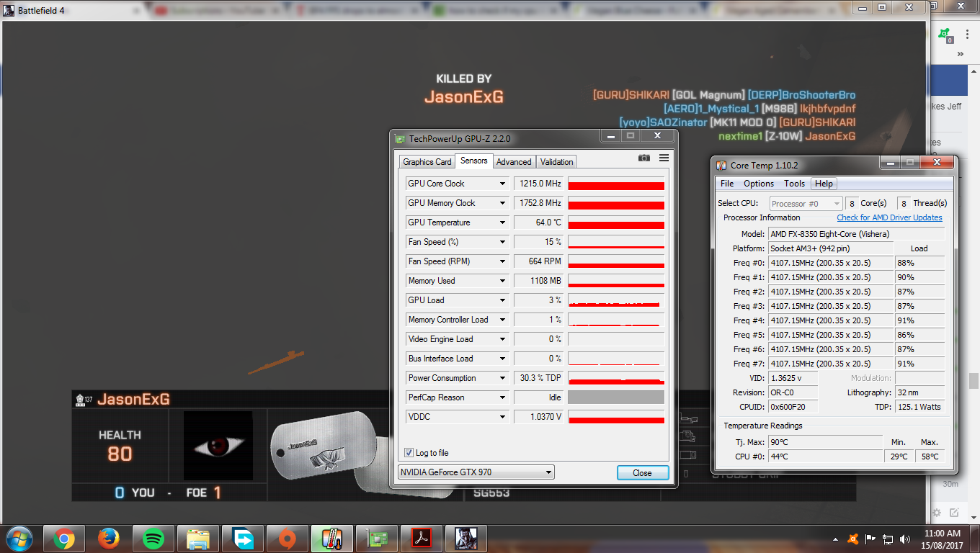Open the GPU Memory Clock sensor dropdown
Viewport: 980px width, 553px height.
[502, 203]
